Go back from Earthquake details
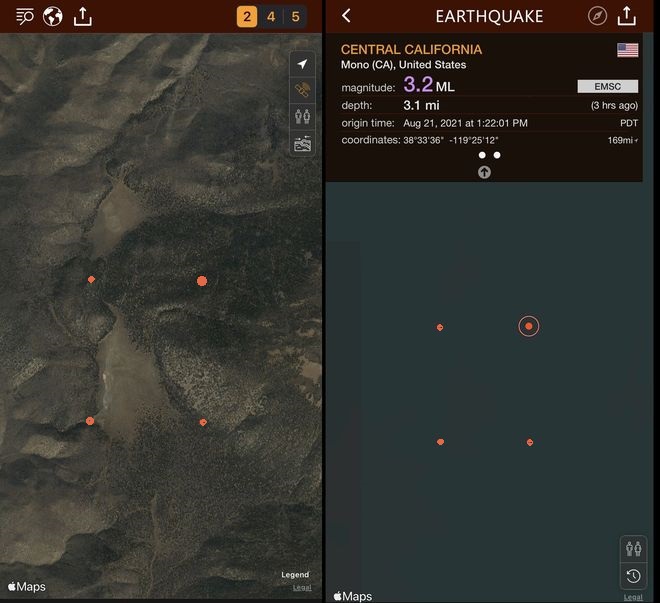Viewport: 660px width, 603px height. [346, 16]
